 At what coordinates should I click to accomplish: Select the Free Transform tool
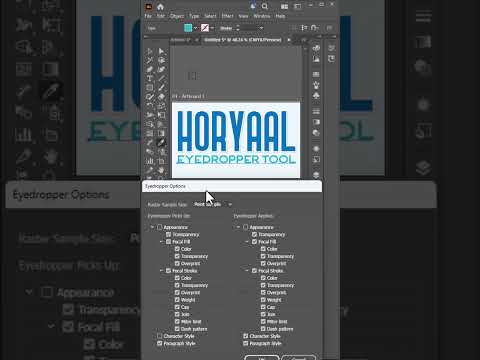click(x=161, y=115)
